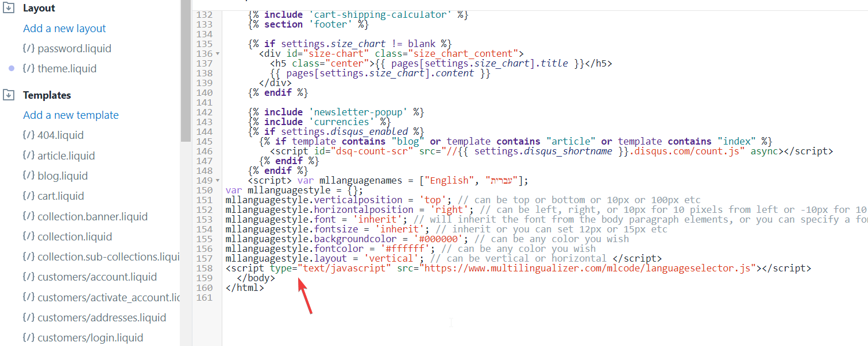The height and width of the screenshot is (346, 868).
Task: Click the settings.size_chart condition on line 135
Action: (350, 44)
